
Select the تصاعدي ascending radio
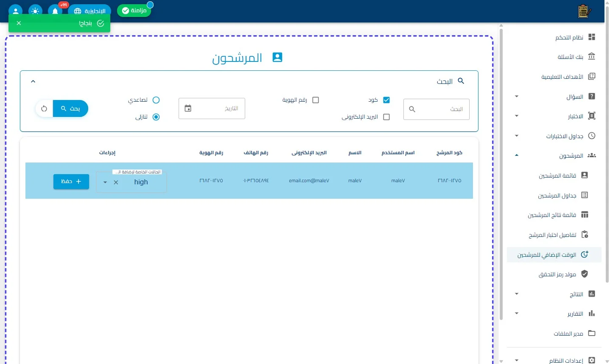coord(156,100)
